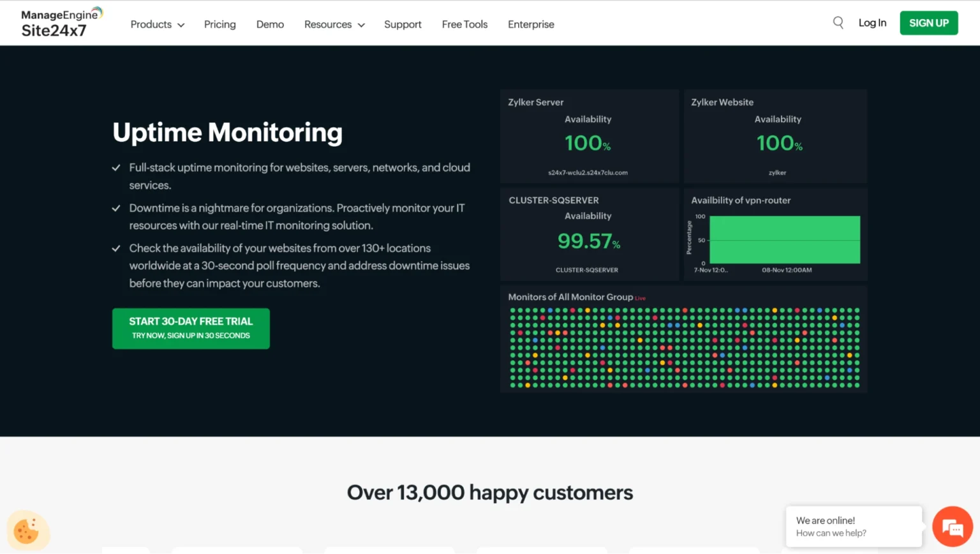Screen dimensions: 980x554
Task: Click the Log In link
Action: tap(872, 23)
